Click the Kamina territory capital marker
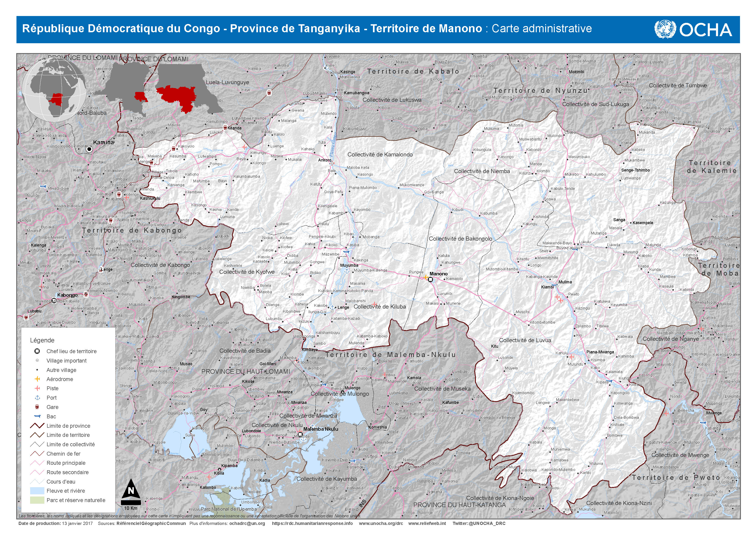 [x=89, y=149]
